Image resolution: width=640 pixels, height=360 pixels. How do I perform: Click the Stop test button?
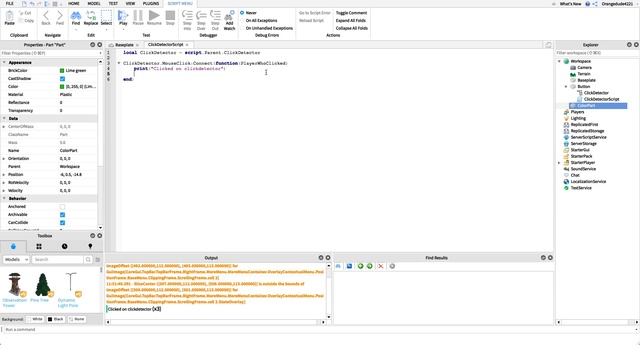[x=170, y=18]
